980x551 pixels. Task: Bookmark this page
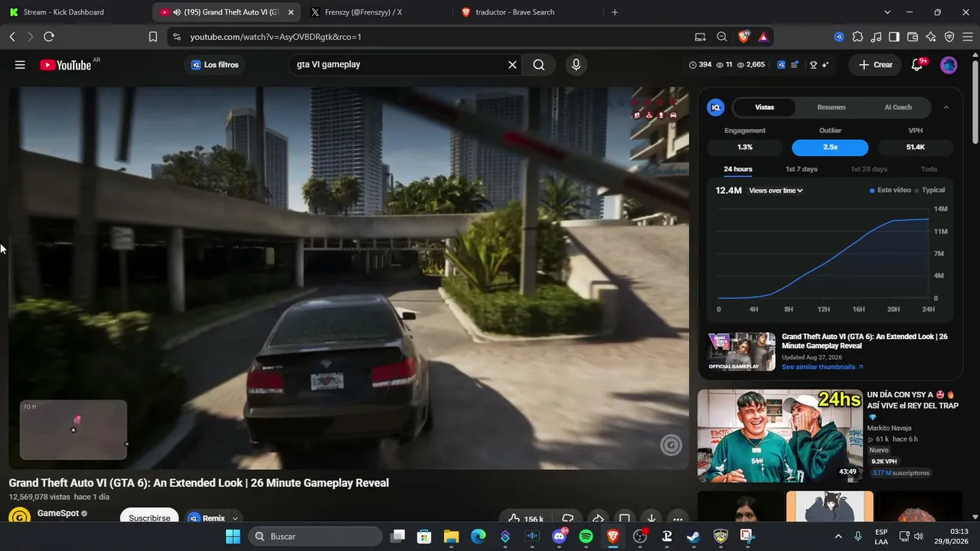tap(153, 37)
